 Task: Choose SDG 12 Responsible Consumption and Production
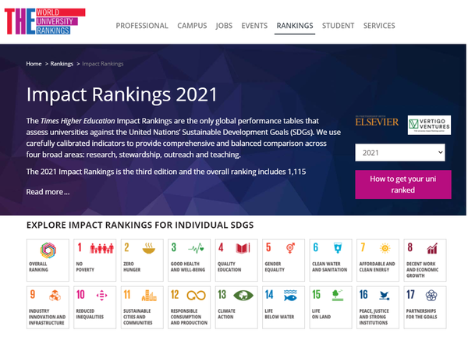(x=189, y=307)
